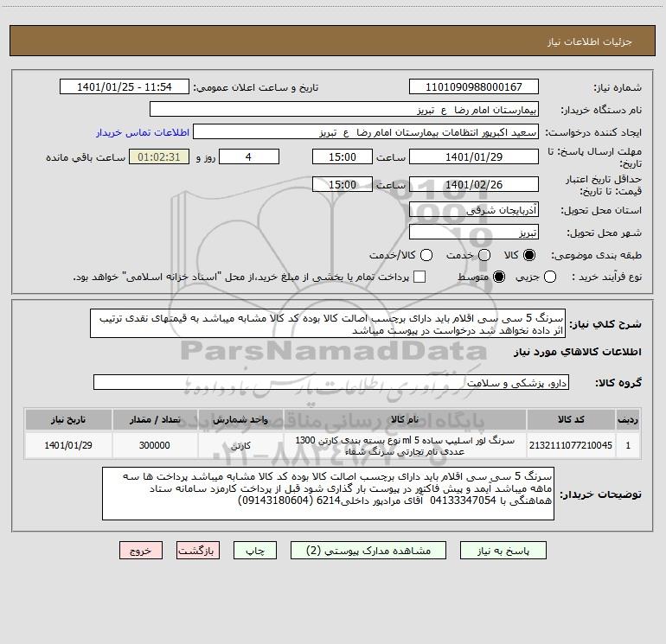Click the کد کالا column header

point(571,419)
